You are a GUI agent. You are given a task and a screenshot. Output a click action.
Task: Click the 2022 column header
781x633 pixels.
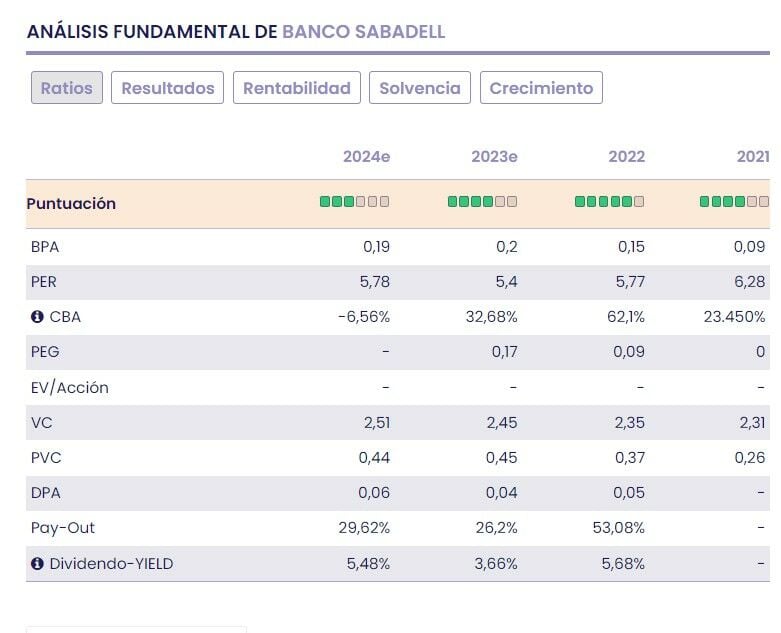pyautogui.click(x=626, y=157)
